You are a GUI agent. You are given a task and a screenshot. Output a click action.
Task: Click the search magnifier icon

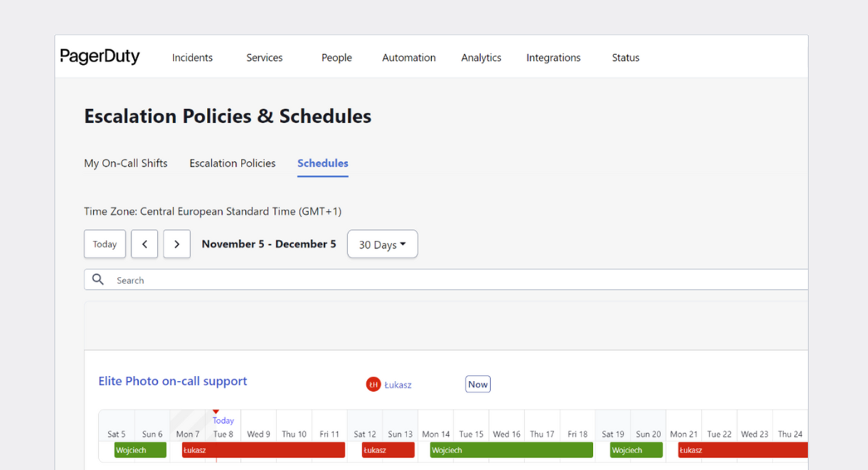98,280
